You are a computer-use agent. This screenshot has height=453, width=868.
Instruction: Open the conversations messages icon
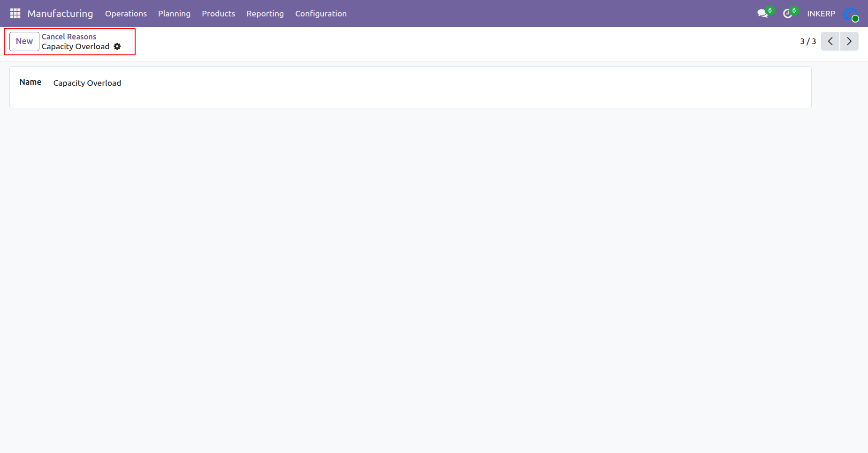763,14
